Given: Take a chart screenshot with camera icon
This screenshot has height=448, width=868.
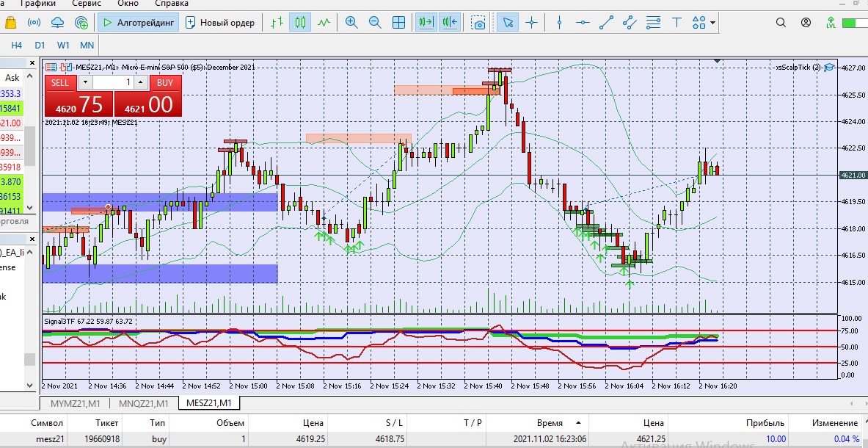Looking at the screenshot, I should click(x=478, y=23).
